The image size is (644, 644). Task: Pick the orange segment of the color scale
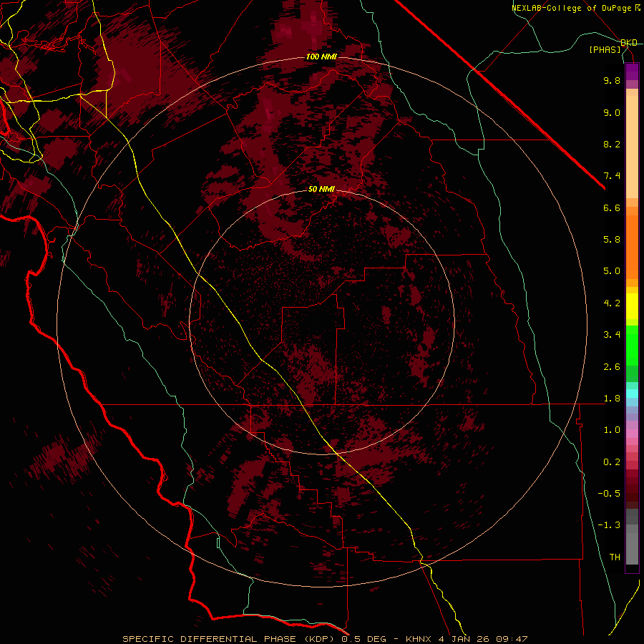coord(632,248)
